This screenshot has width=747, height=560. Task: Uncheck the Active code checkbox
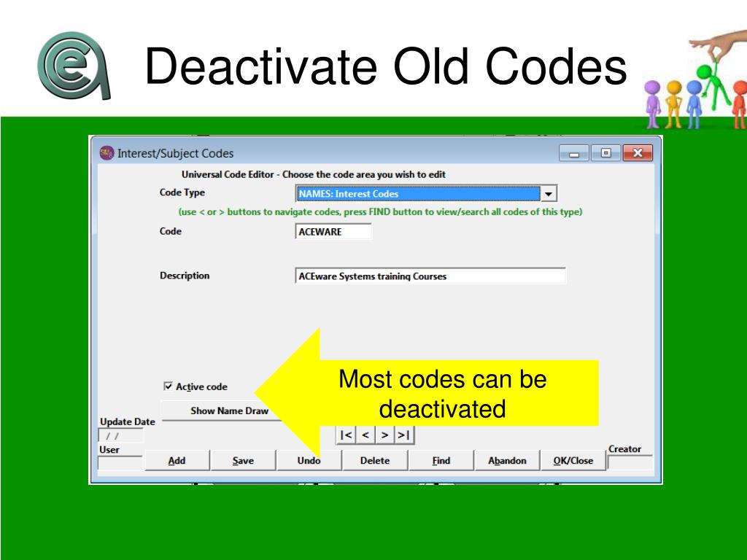click(168, 386)
